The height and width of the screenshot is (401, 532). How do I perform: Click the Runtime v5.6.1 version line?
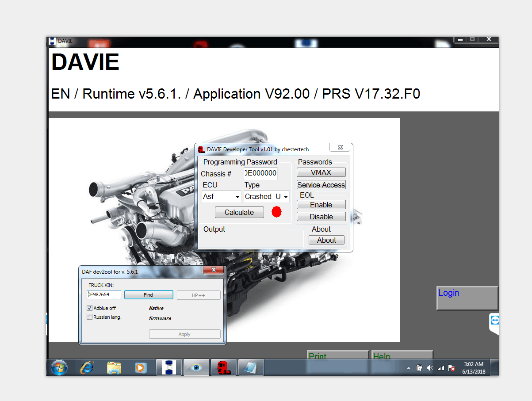pyautogui.click(x=236, y=94)
